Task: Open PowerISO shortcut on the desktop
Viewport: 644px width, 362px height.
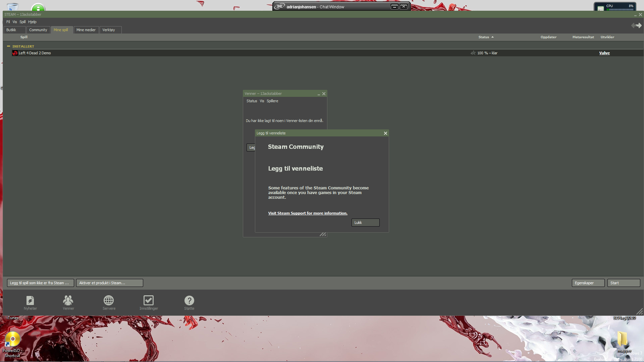Action: click(x=12, y=344)
